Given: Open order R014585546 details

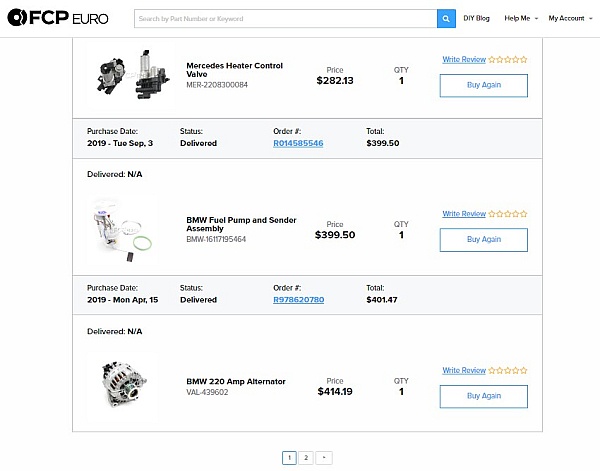Looking at the screenshot, I should 298,143.
